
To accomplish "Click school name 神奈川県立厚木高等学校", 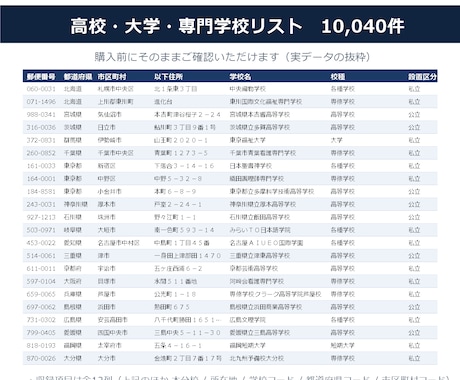I will 263,204.
